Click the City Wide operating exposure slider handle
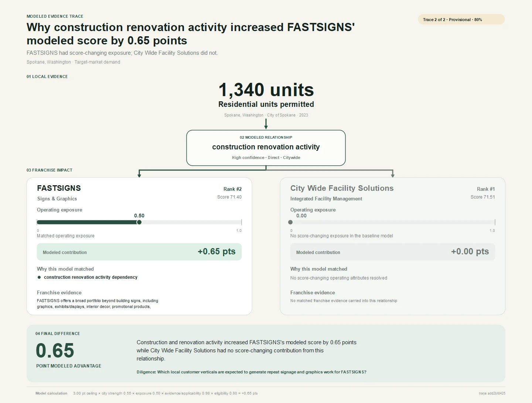Image resolution: width=532 pixels, height=403 pixels. click(290, 222)
